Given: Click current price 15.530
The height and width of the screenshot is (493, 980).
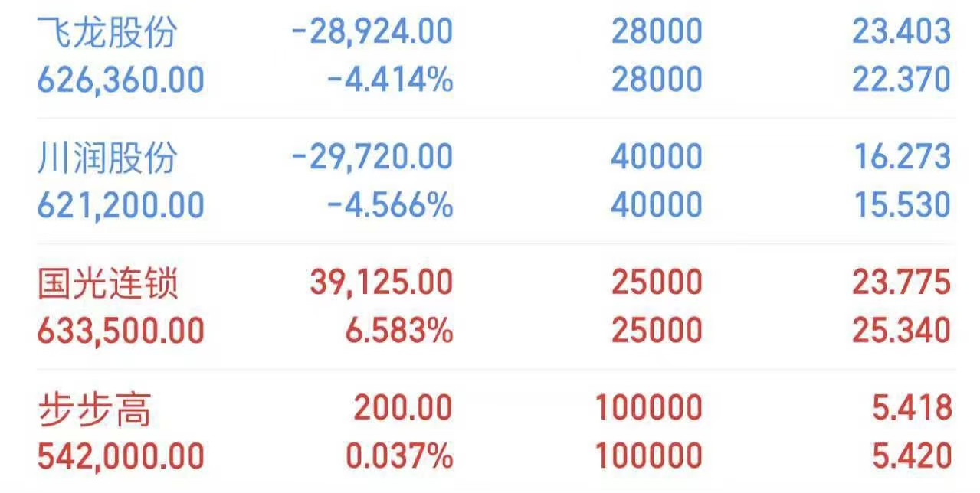Looking at the screenshot, I should click(901, 205).
